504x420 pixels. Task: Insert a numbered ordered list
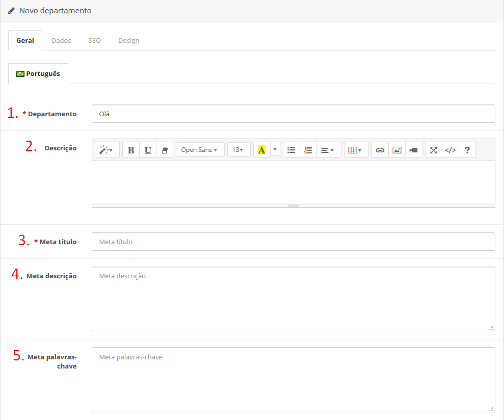[x=308, y=150]
